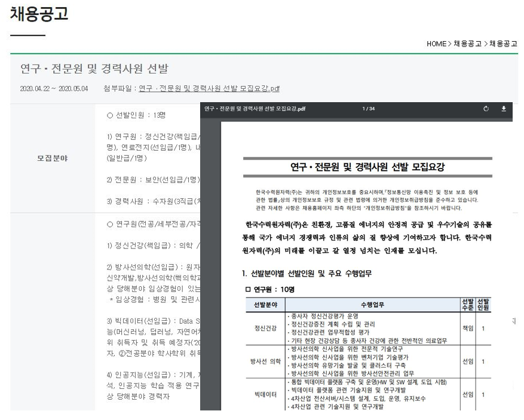
Task: Click the line 2) 전문원 : 보안
Action: coord(154,180)
